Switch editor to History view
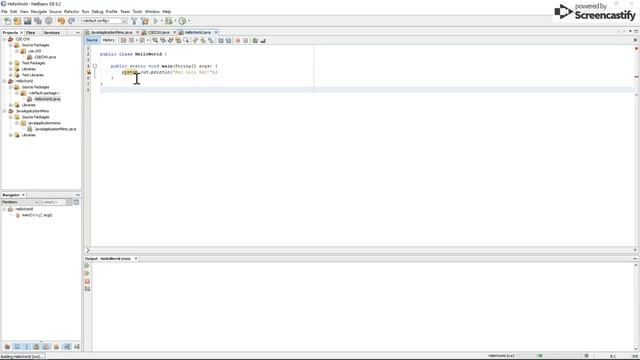Screen dimensions: 640x360 [x=109, y=40]
